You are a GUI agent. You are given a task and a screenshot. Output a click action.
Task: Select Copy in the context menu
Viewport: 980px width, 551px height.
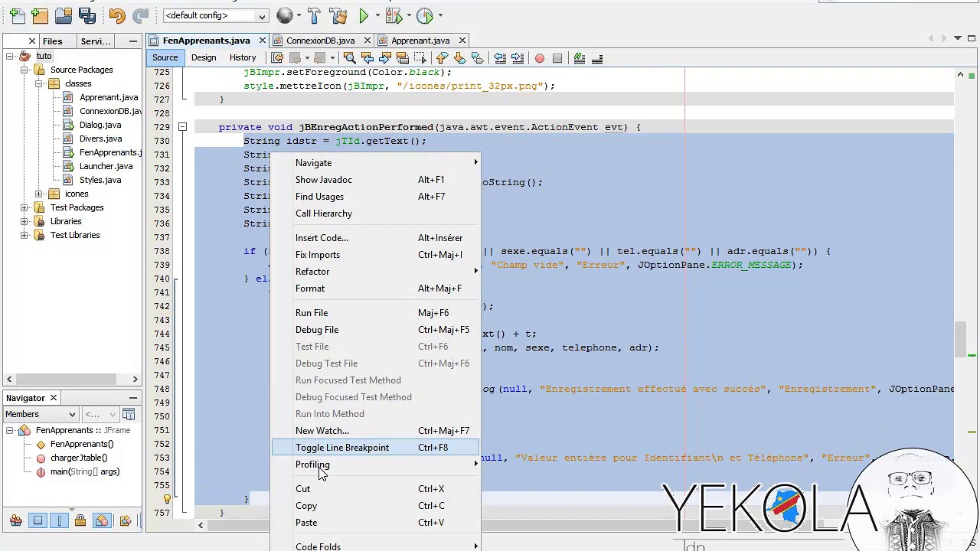coord(375,506)
